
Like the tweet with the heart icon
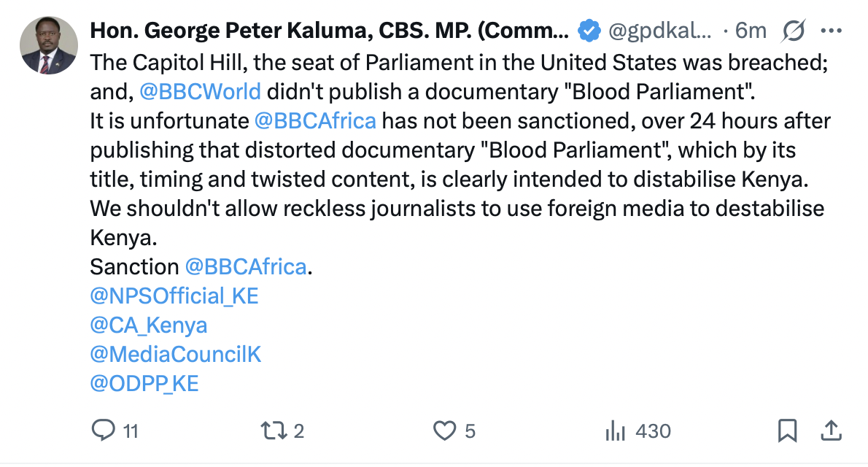[444, 431]
